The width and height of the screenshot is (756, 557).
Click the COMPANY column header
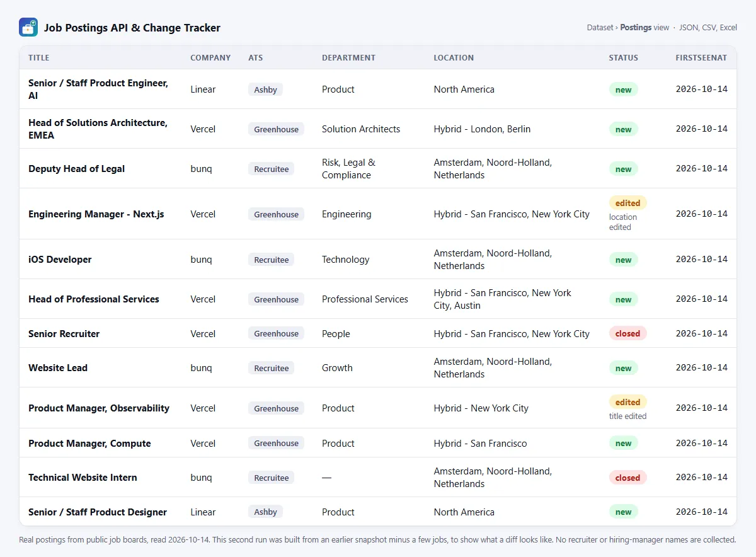(210, 57)
